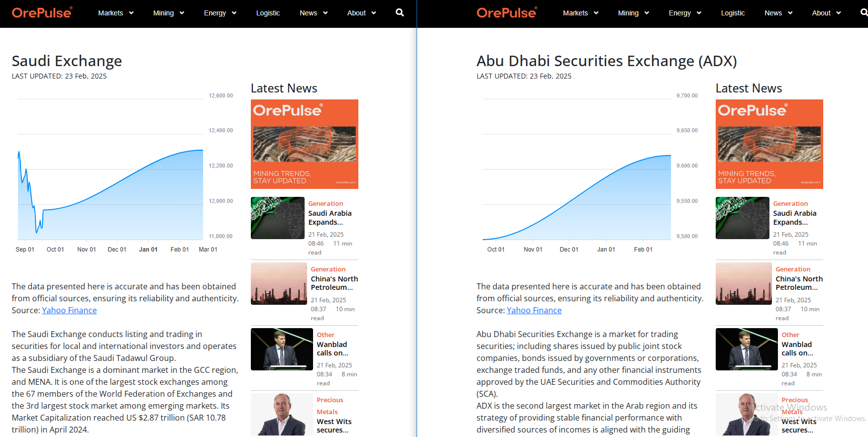This screenshot has width=868, height=437.
Task: Expand Markets dropdown in Saudi Exchange window
Action: (116, 13)
